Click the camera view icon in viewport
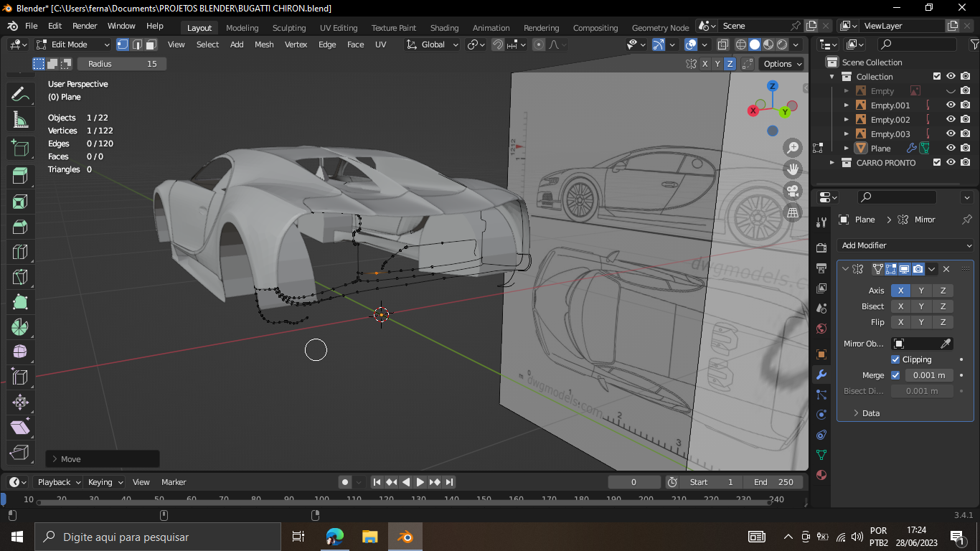980x551 pixels. (x=793, y=191)
